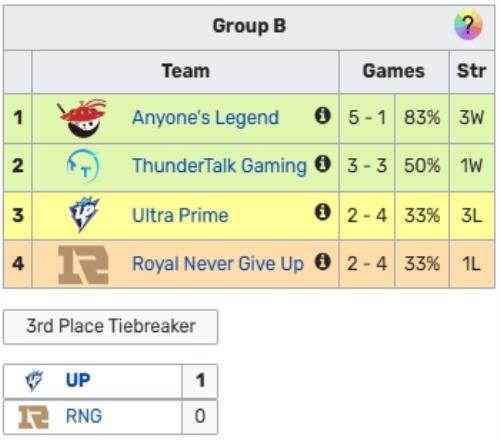500x440 pixels.
Task: Click the Royal Never Give Up logo
Action: [x=83, y=265]
